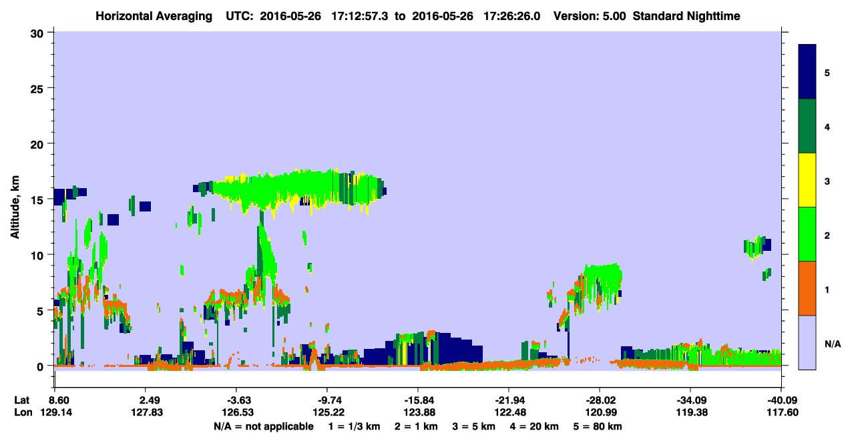Screen dimensions: 868x445
Task: Click the longitude value 120.99
Action: [602, 412]
